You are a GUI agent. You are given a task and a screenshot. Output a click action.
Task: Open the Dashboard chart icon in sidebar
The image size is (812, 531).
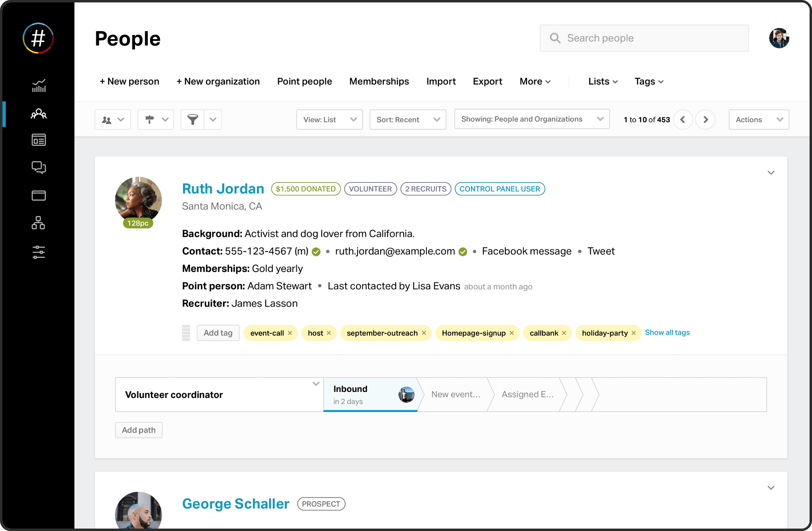coord(39,86)
